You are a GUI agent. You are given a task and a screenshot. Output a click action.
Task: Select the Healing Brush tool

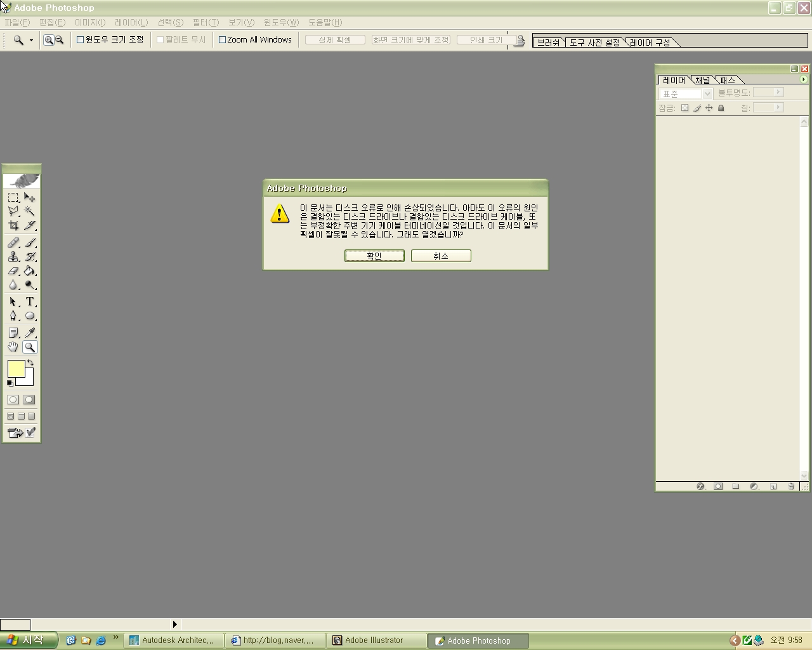point(13,243)
